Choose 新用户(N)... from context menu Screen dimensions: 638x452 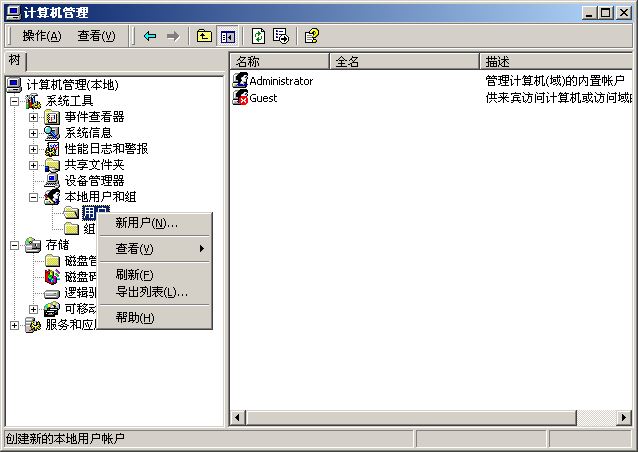click(x=155, y=223)
